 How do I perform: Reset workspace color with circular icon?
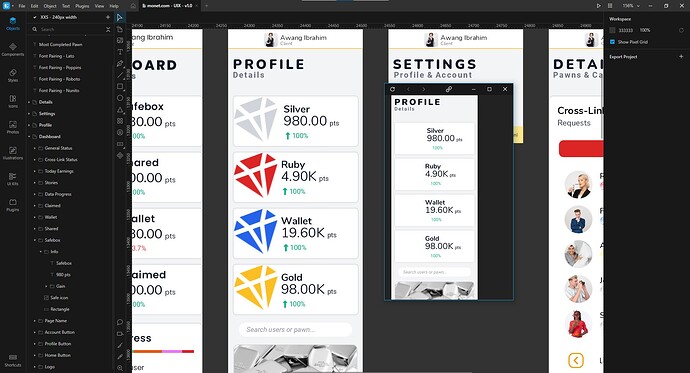click(x=681, y=30)
